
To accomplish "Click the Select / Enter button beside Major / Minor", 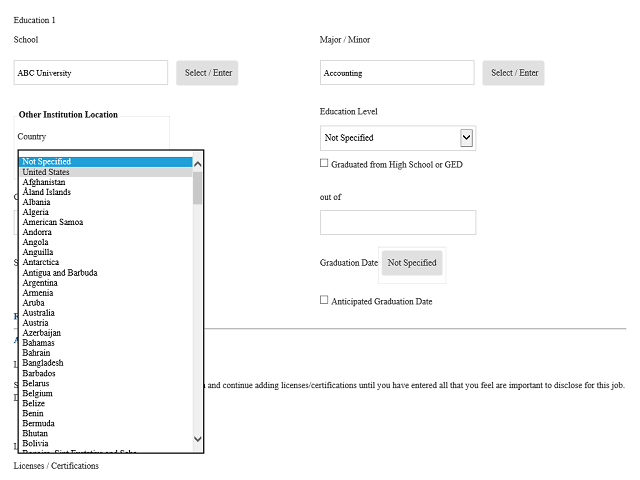I will point(513,73).
